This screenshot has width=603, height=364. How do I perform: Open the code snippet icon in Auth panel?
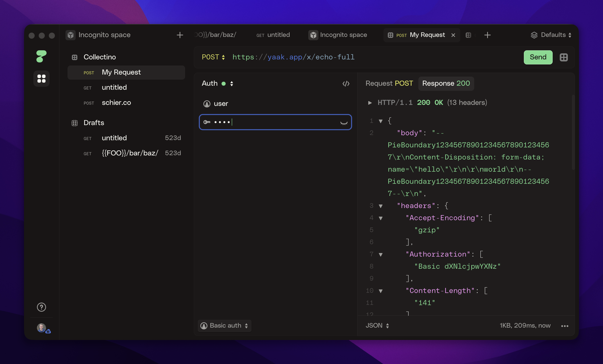click(346, 83)
